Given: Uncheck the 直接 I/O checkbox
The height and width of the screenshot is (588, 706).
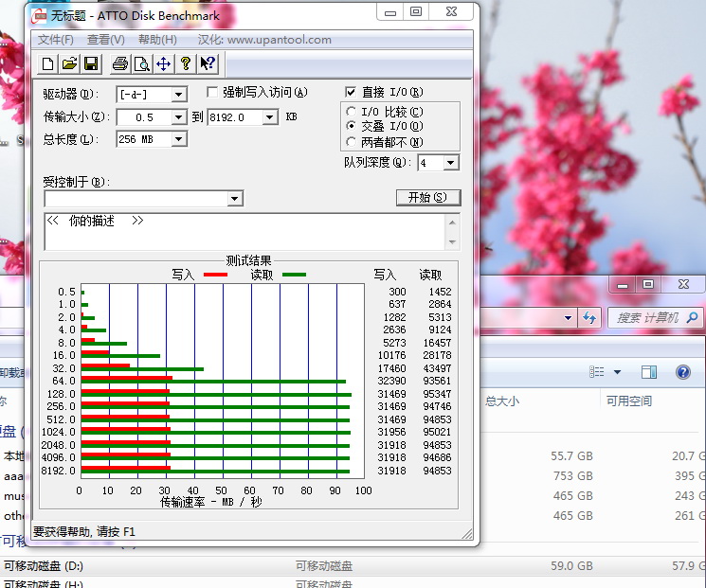Looking at the screenshot, I should click(x=351, y=92).
